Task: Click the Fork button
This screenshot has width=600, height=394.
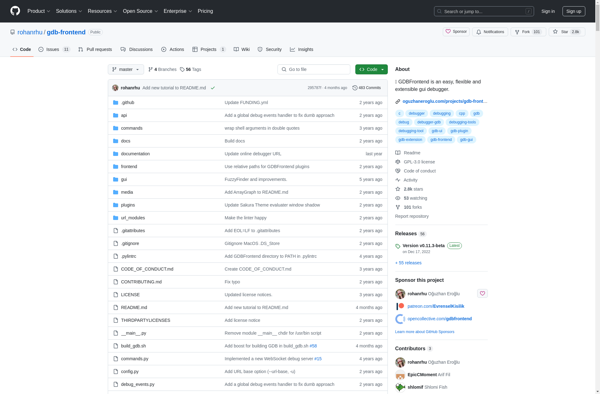Action: [x=528, y=32]
